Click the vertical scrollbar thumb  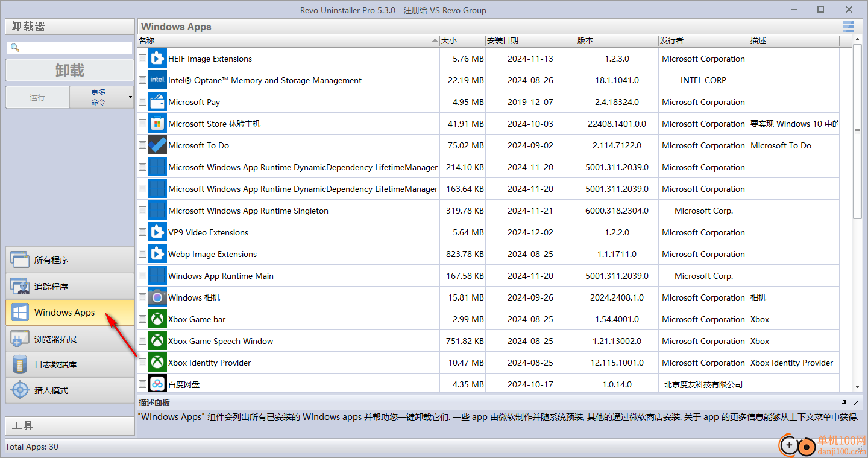coord(857,132)
